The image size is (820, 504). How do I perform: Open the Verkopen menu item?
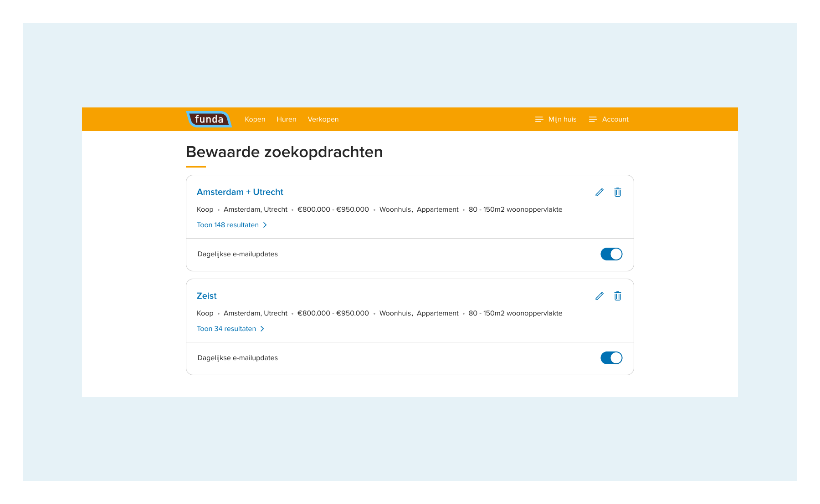pyautogui.click(x=323, y=119)
